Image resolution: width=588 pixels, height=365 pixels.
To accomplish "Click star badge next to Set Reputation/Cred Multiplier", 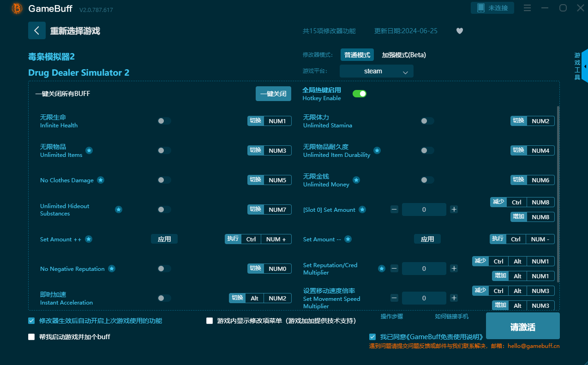I will click(382, 269).
